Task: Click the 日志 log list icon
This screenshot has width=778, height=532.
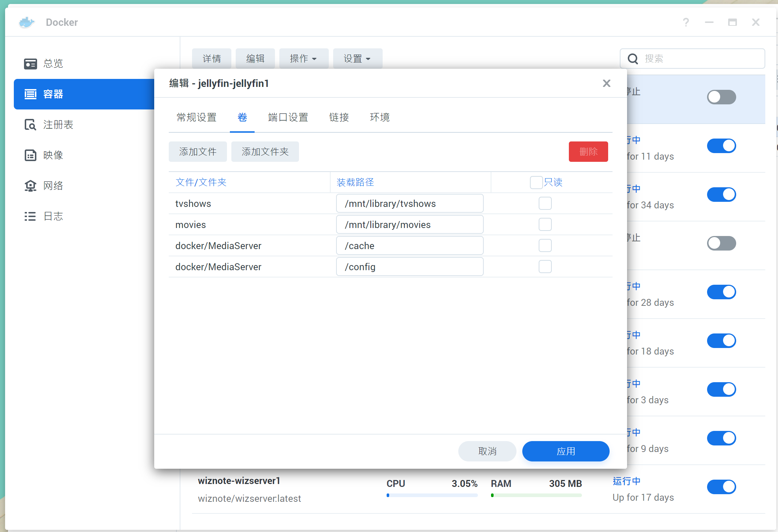Action: click(31, 216)
